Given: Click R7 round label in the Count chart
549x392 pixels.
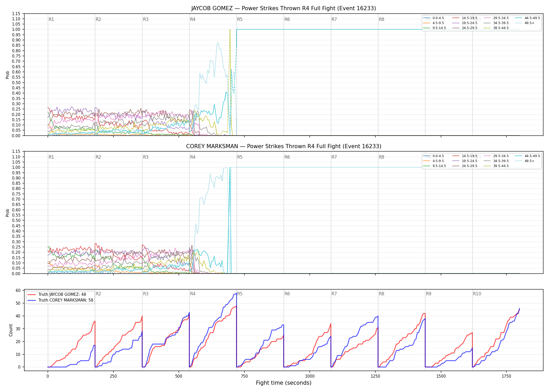Looking at the screenshot, I should point(334,294).
